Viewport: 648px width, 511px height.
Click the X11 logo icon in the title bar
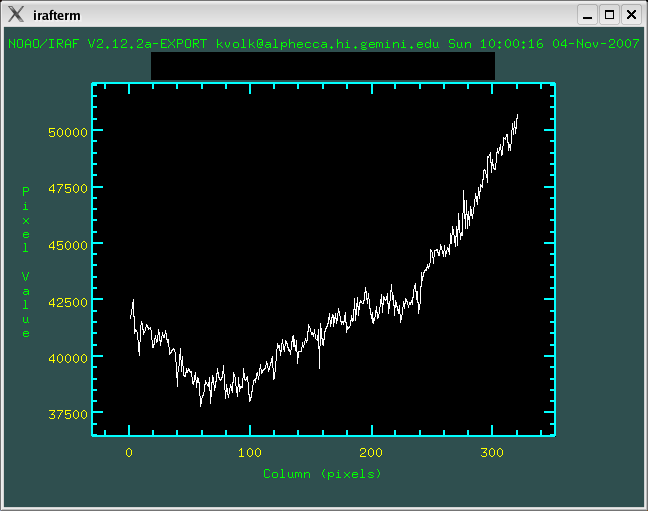pyautogui.click(x=16, y=14)
